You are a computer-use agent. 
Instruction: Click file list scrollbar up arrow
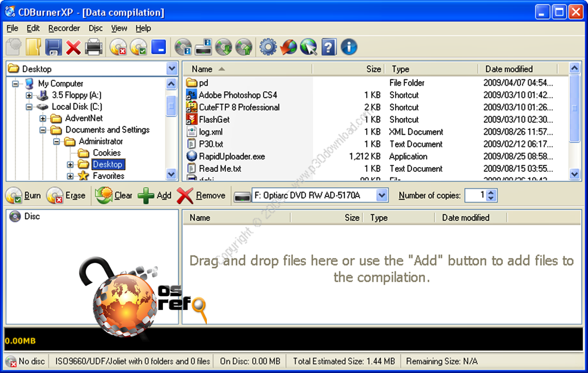pos(575,68)
